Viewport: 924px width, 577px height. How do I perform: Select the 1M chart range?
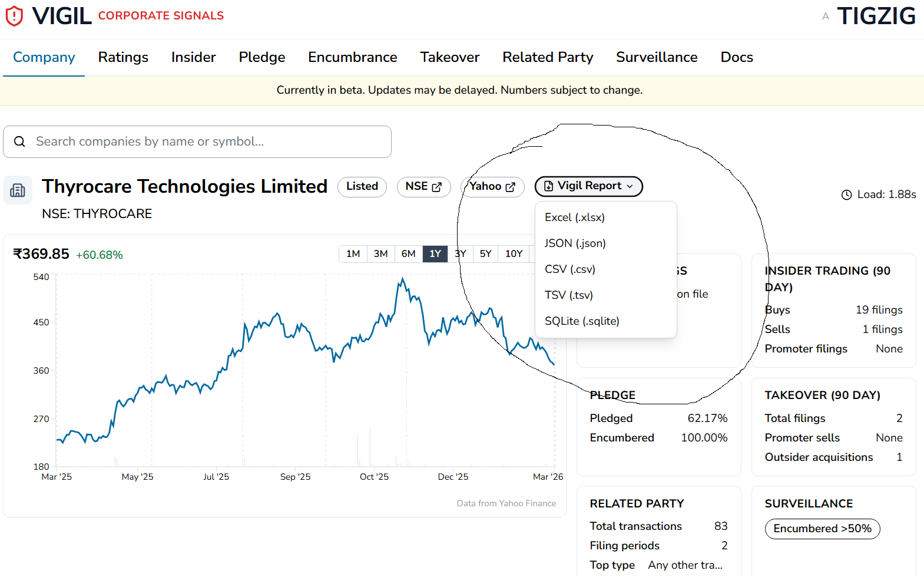click(x=353, y=254)
